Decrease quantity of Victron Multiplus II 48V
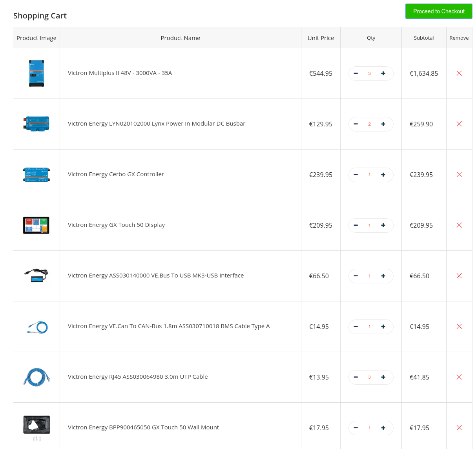The height and width of the screenshot is (449, 476). tap(356, 73)
